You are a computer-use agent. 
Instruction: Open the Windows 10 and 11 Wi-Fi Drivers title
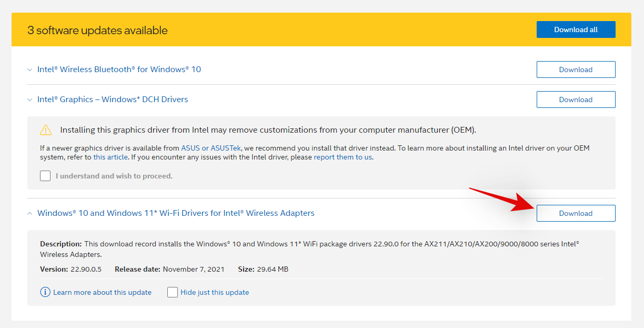pyautogui.click(x=176, y=213)
